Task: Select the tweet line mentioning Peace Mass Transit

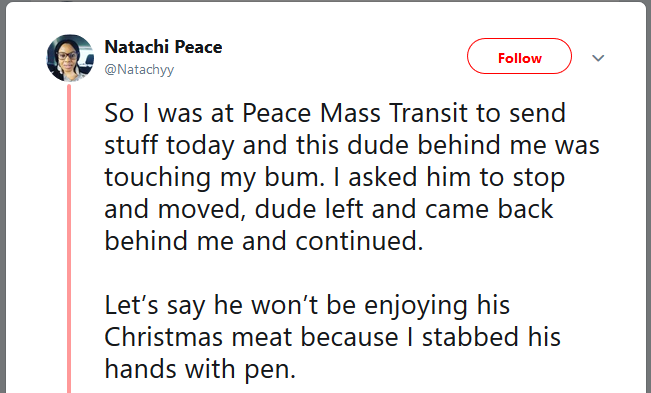Action: click(x=335, y=113)
